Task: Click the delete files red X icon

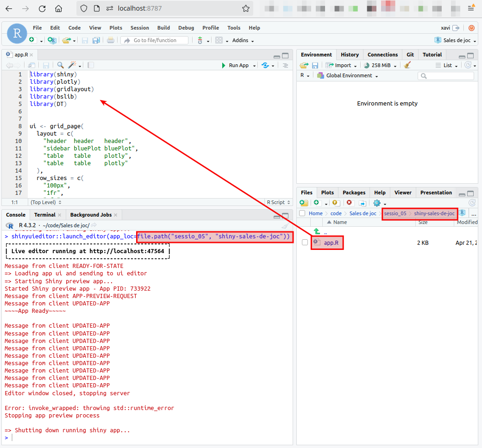Action: 349,203
